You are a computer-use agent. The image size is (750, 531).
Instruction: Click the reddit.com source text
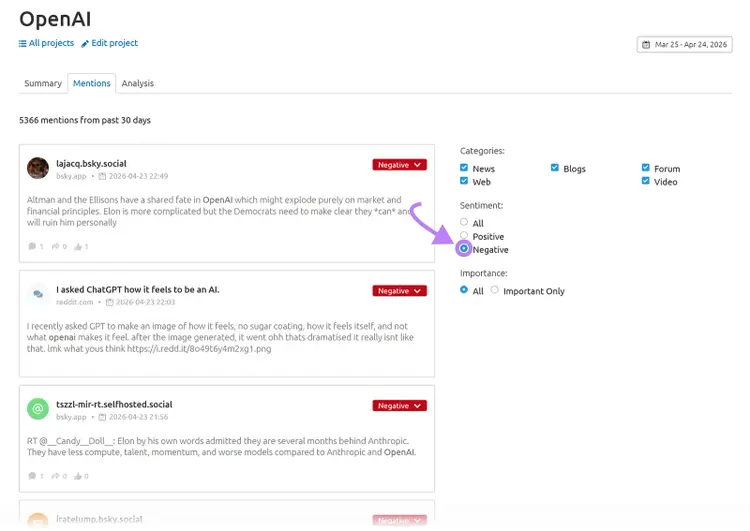point(75,302)
